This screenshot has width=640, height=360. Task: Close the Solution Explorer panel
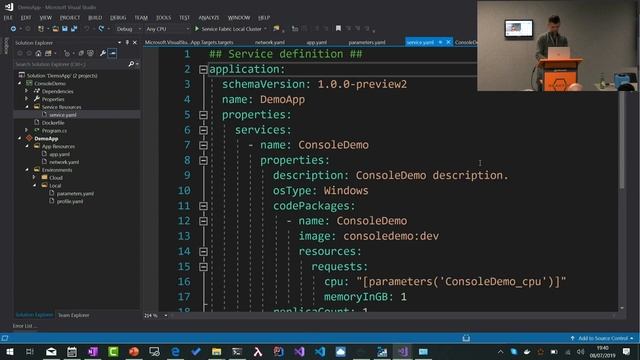coord(135,42)
